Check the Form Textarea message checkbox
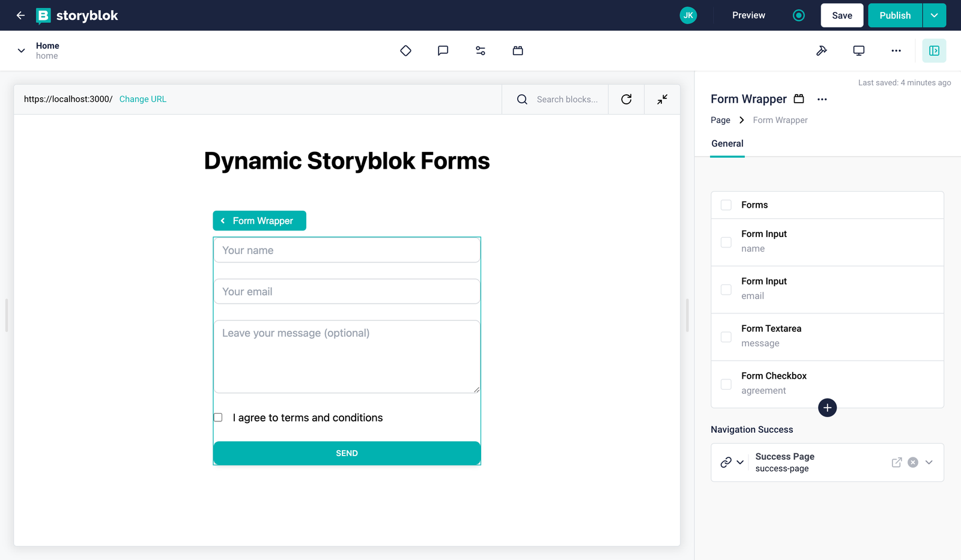 726,337
